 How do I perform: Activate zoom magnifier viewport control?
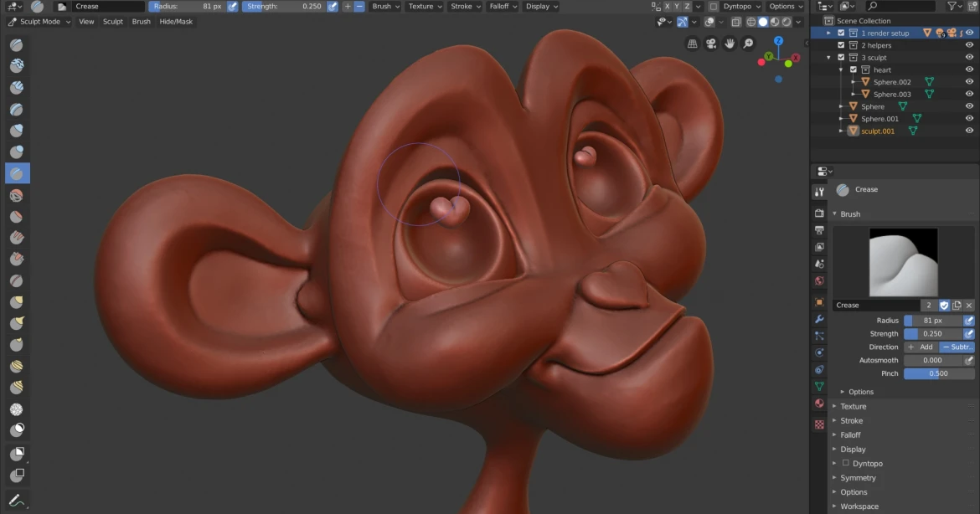pos(748,43)
